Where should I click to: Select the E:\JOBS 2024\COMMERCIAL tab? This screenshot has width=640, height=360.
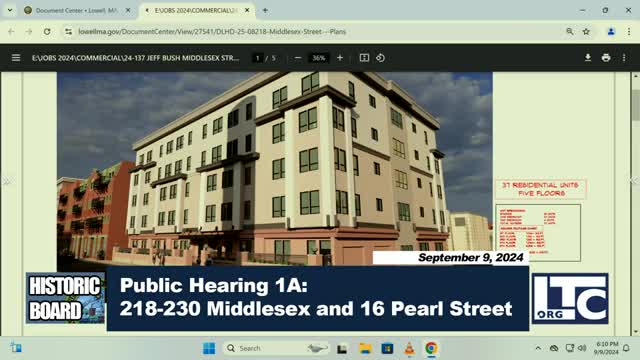click(196, 11)
